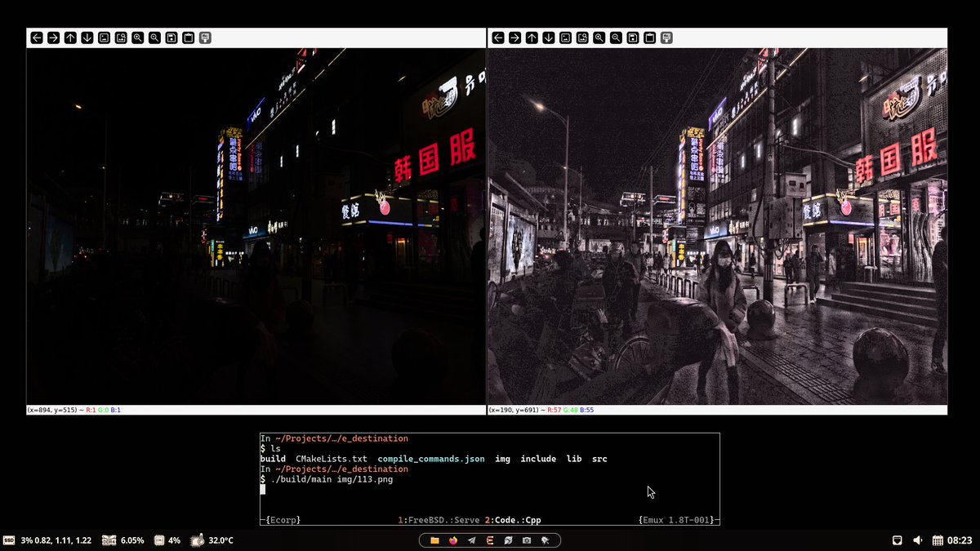Click the 'build' directory name in the ls output
This screenshot has width=980, height=551.
coord(273,459)
